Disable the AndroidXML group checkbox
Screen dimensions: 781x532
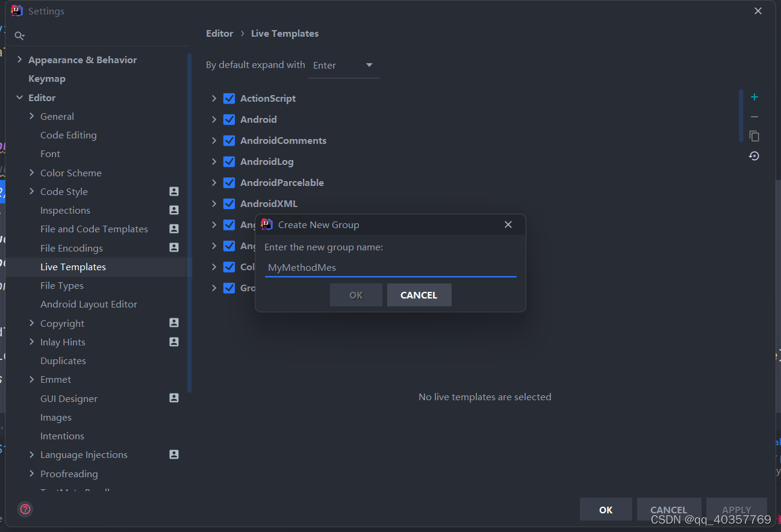click(229, 203)
